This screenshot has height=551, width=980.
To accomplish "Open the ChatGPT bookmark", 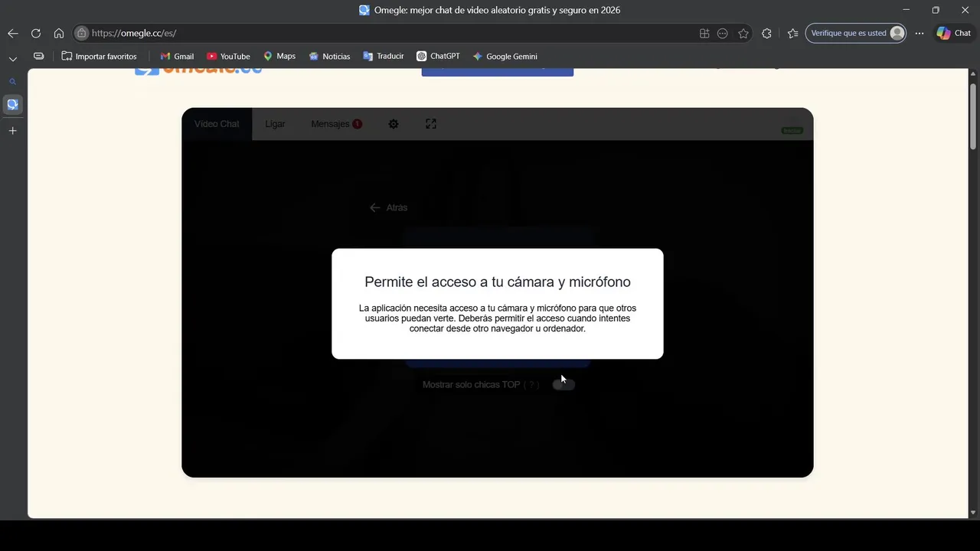I will 438,56.
